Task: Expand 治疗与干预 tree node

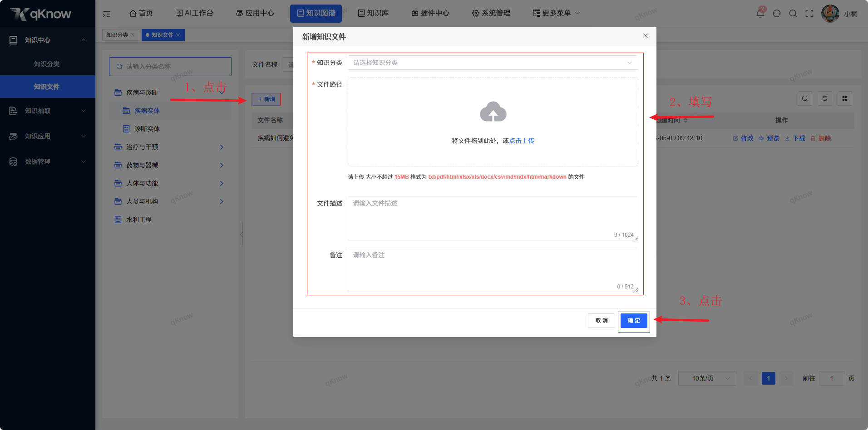Action: (222, 147)
